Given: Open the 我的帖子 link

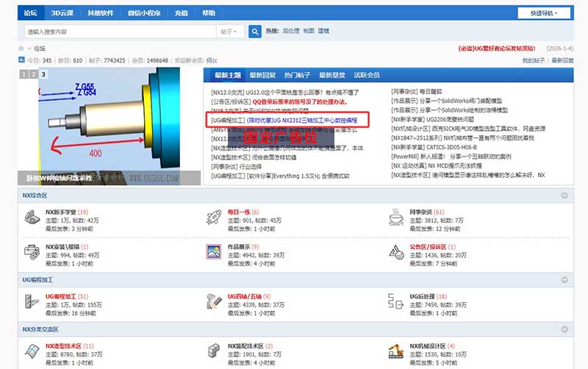Looking at the screenshot, I should [x=533, y=60].
